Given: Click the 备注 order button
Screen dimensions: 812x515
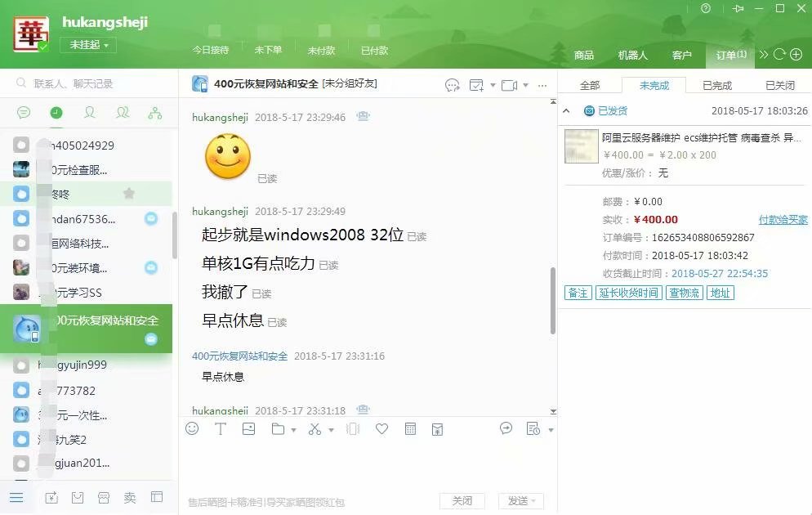Looking at the screenshot, I should (578, 293).
